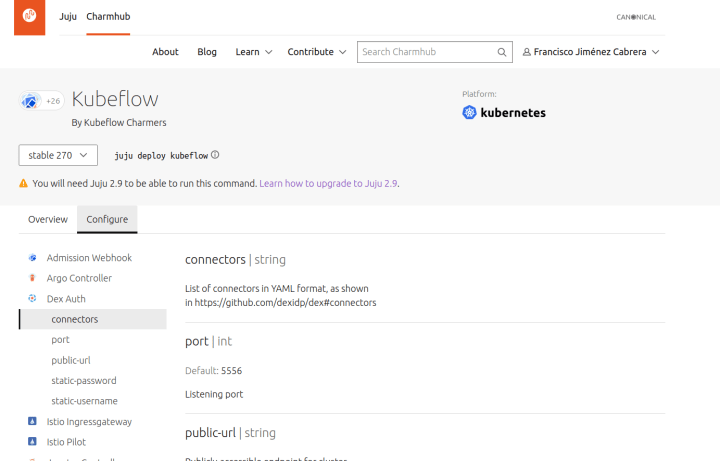Select the Configure tab
This screenshot has width=720, height=461.
tap(107, 219)
